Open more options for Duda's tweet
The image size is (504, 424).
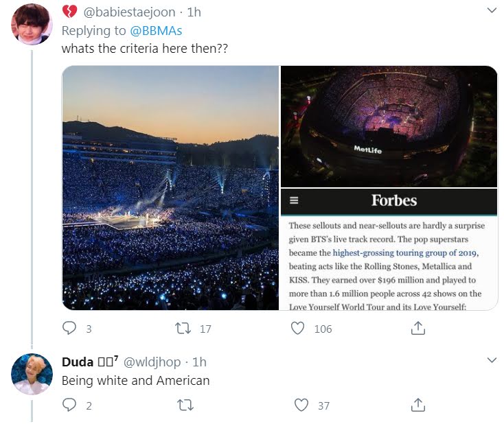(x=492, y=360)
